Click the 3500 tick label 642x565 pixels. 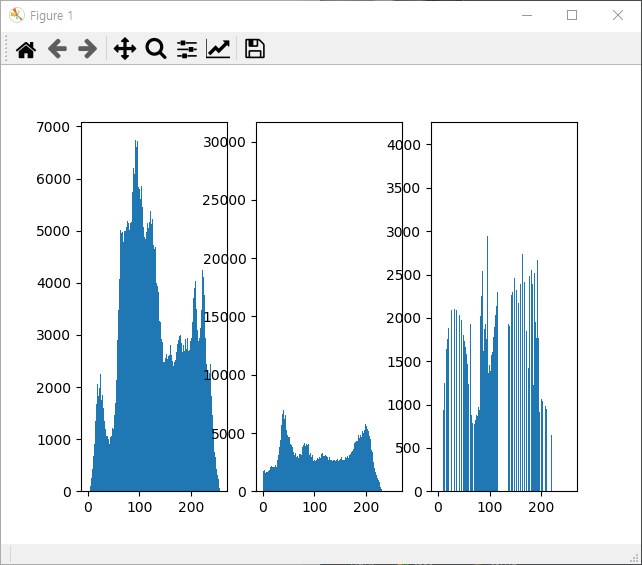pos(403,188)
